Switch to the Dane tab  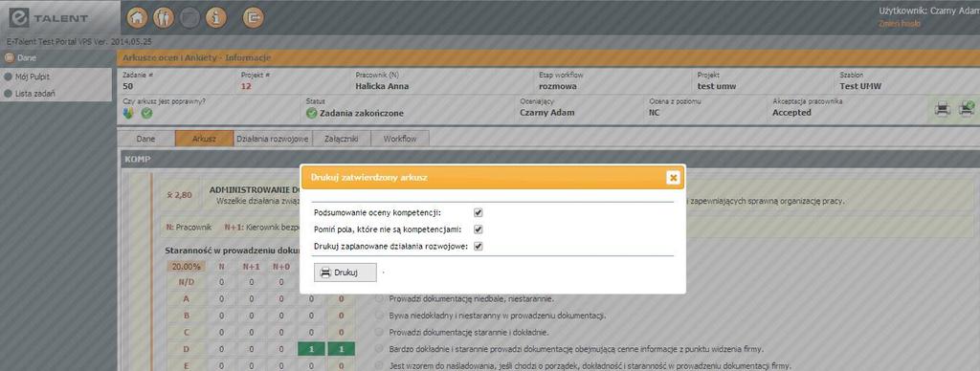tap(145, 139)
